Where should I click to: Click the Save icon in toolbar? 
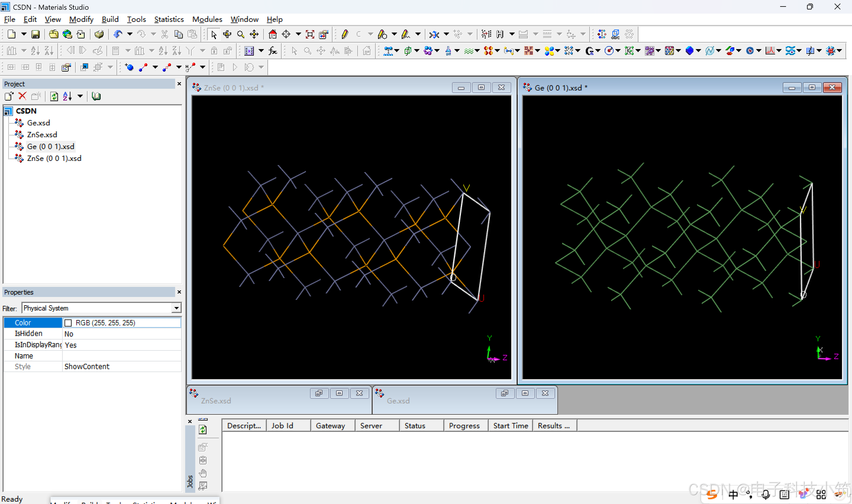pyautogui.click(x=35, y=34)
